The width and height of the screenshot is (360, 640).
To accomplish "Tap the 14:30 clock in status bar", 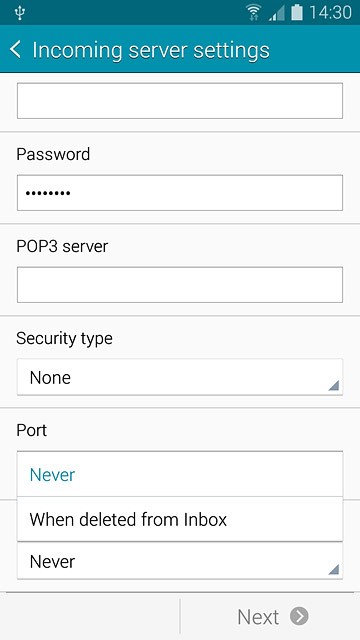I will click(330, 13).
